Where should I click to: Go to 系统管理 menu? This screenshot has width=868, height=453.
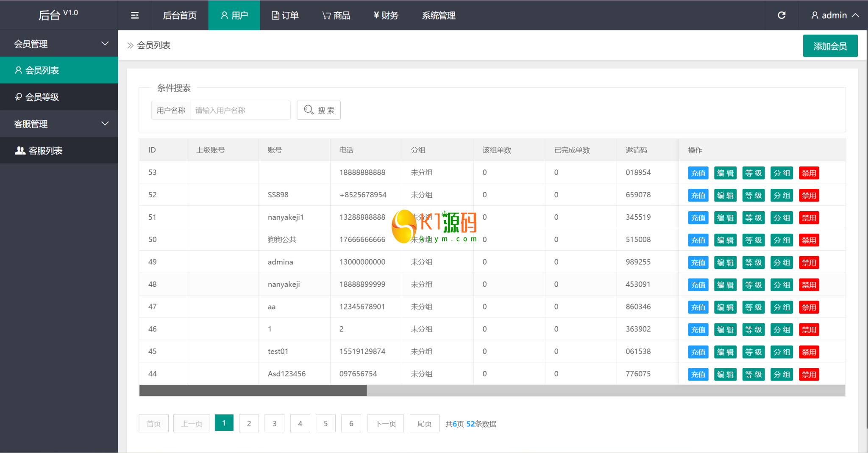[438, 15]
